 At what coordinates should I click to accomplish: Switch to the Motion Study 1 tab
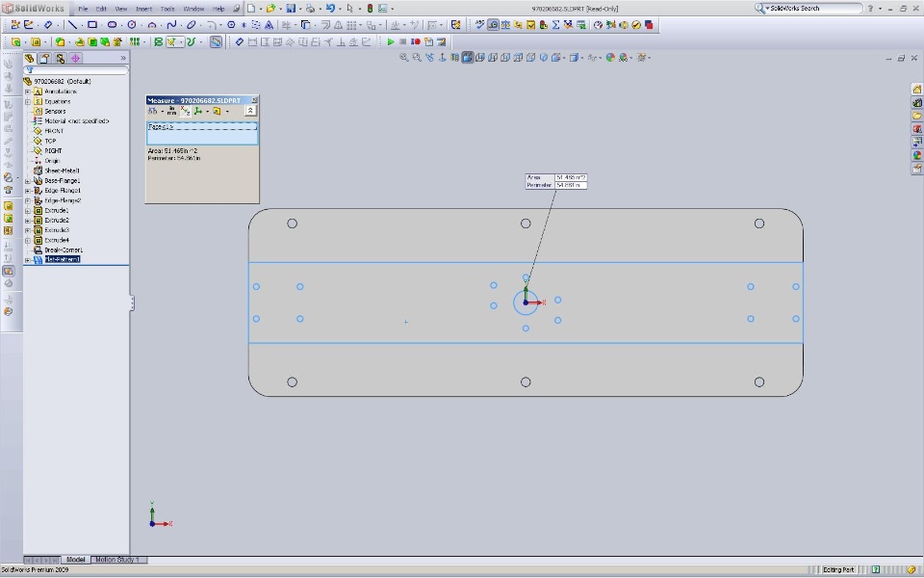point(116,560)
